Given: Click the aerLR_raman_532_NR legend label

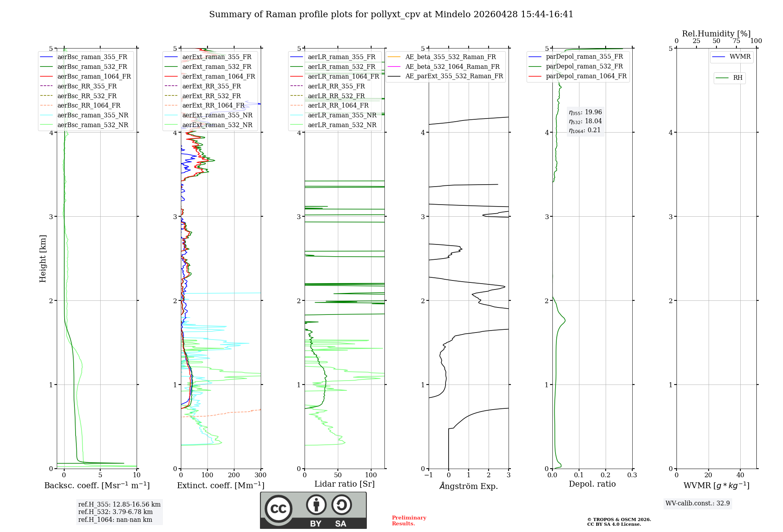Looking at the screenshot, I should click(x=342, y=125).
